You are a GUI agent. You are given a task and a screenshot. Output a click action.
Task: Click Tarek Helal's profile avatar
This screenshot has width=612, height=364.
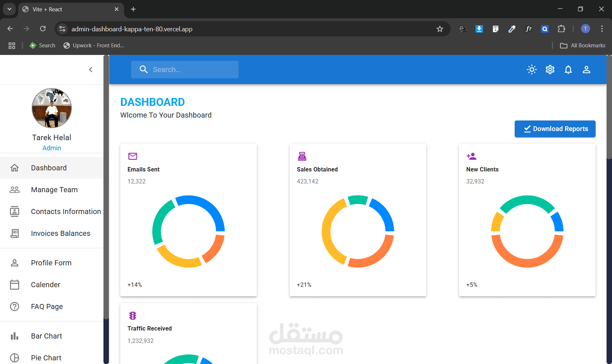pos(52,108)
